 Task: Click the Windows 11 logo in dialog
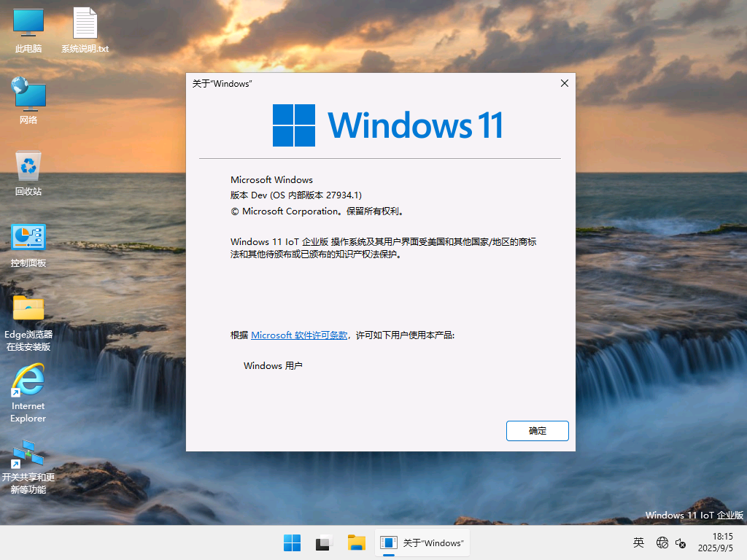click(388, 125)
